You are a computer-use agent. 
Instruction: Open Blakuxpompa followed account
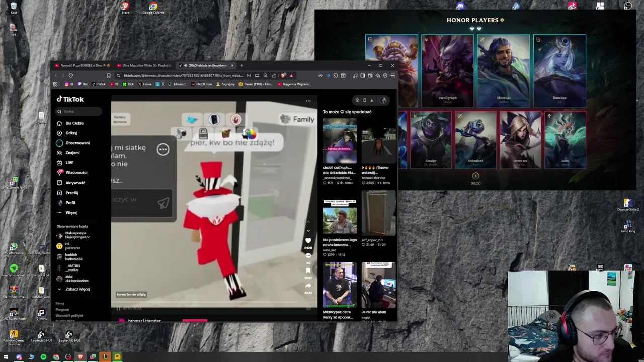coord(73,235)
